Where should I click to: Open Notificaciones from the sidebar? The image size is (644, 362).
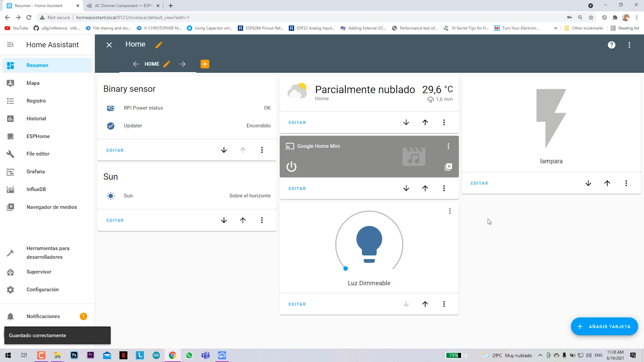point(43,316)
